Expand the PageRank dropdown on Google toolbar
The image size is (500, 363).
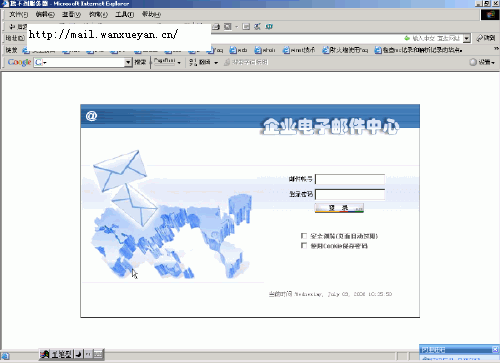[x=179, y=62]
